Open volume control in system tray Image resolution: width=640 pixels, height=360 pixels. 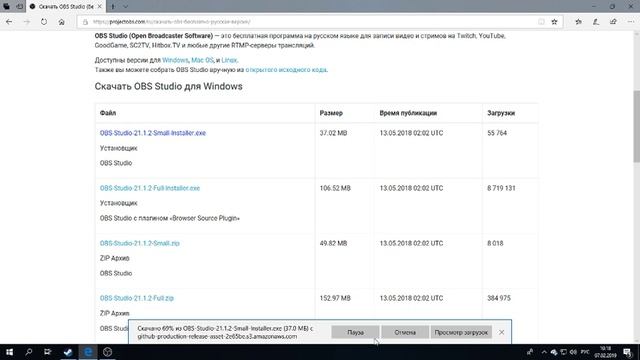tap(573, 352)
